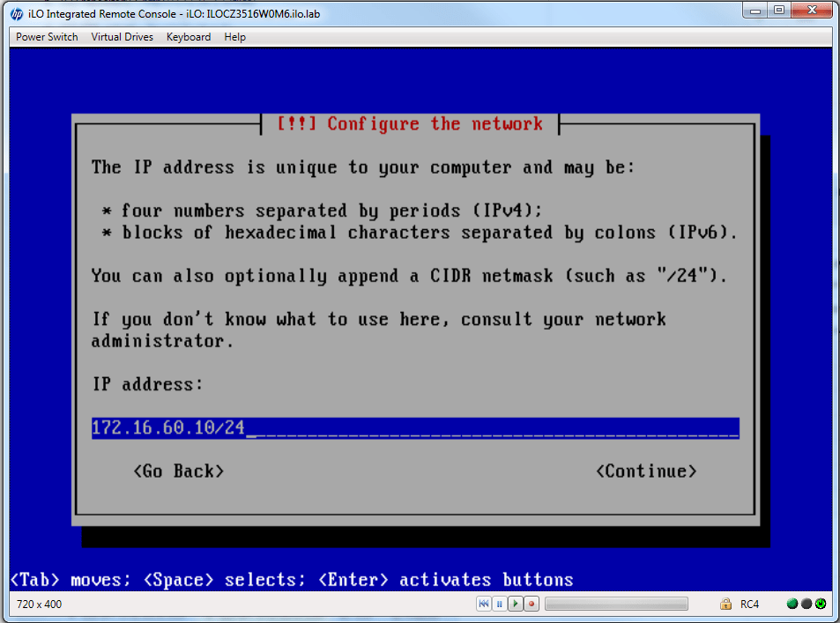Click the gray middle status LED
The height and width of the screenshot is (623, 840).
(806, 604)
